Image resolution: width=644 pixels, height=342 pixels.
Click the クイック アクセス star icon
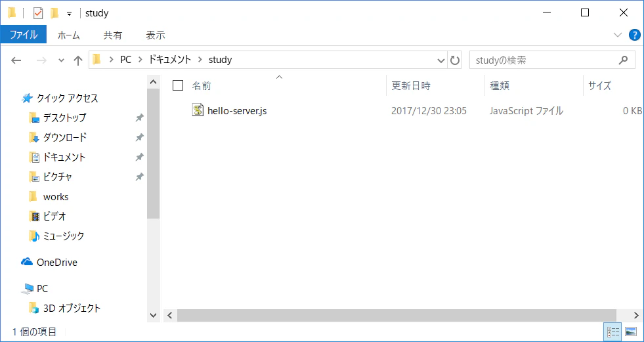tap(27, 98)
